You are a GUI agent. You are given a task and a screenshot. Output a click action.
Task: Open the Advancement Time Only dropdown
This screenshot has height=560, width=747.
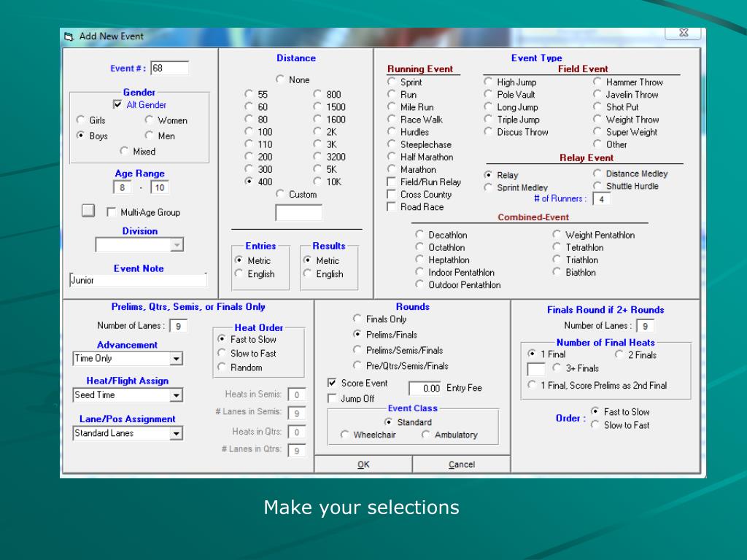coord(177,359)
